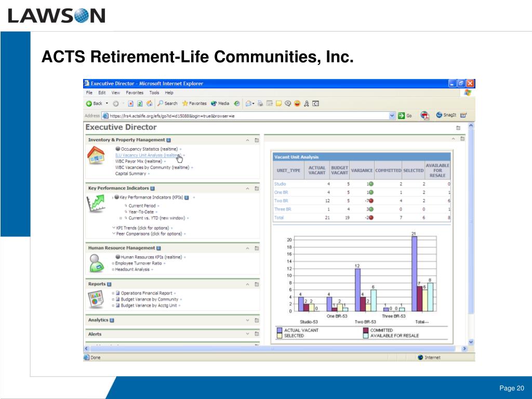Click into the address URL field
This screenshot has height=399, width=532.
pyautogui.click(x=249, y=116)
